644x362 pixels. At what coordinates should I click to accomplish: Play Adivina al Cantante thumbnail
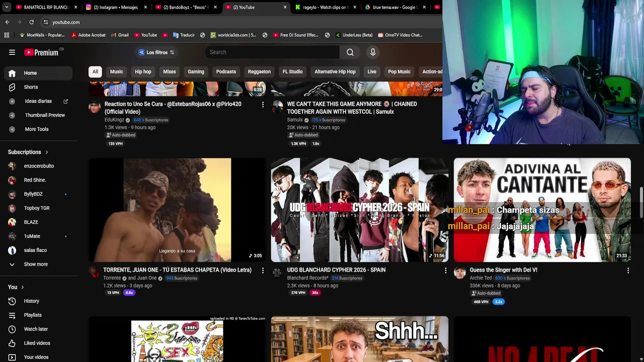click(542, 210)
